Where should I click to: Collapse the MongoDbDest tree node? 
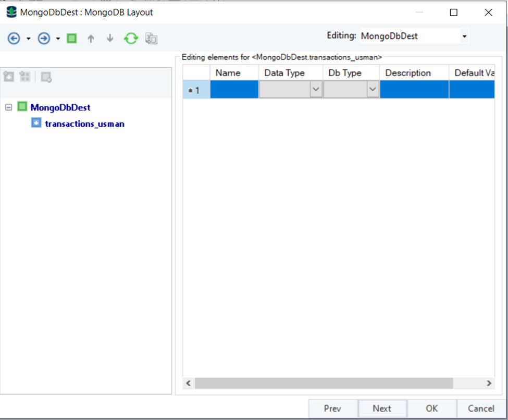[8, 107]
